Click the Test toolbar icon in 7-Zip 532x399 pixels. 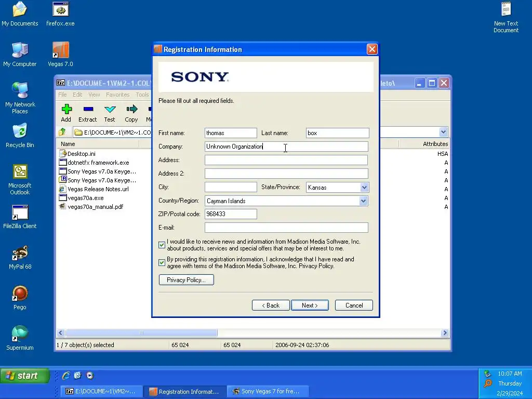110,113
